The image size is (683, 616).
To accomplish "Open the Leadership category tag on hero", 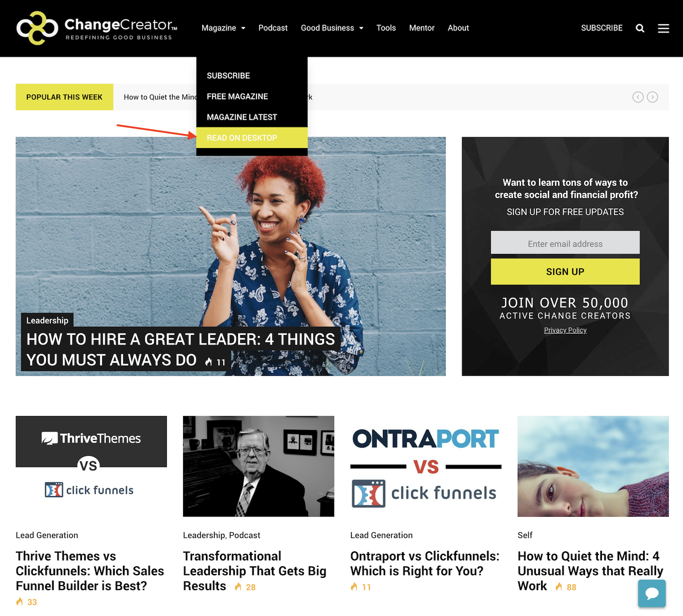I will click(x=47, y=320).
